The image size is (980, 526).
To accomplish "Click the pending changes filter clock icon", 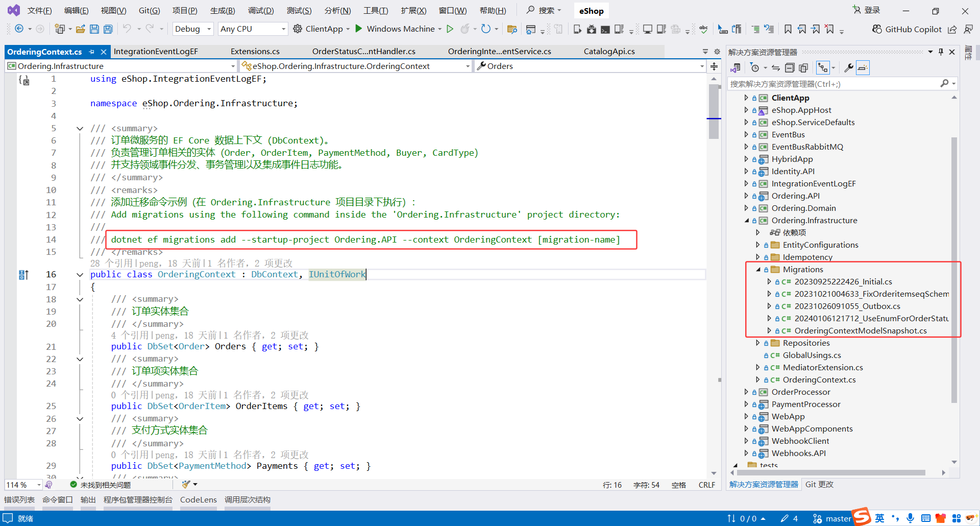I will (755, 68).
